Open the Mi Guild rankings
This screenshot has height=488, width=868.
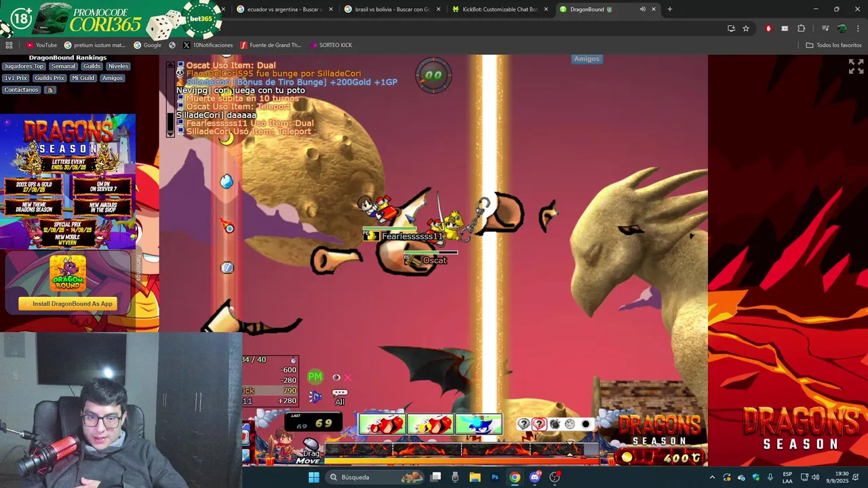pyautogui.click(x=83, y=78)
